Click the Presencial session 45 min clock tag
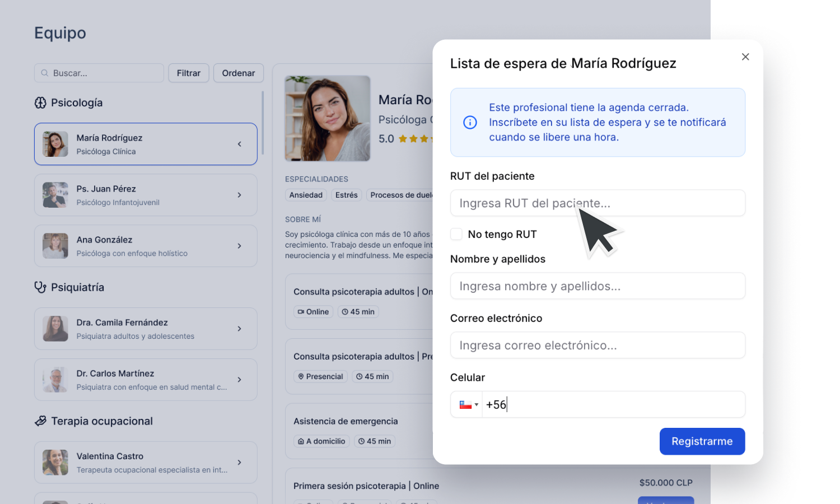This screenshot has height=504, width=840. pyautogui.click(x=372, y=376)
